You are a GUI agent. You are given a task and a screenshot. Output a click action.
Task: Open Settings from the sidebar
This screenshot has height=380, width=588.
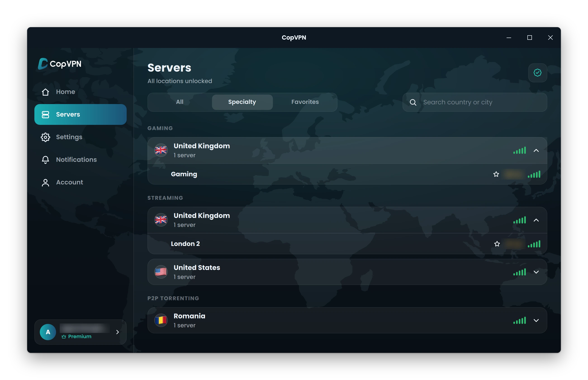(x=80, y=137)
